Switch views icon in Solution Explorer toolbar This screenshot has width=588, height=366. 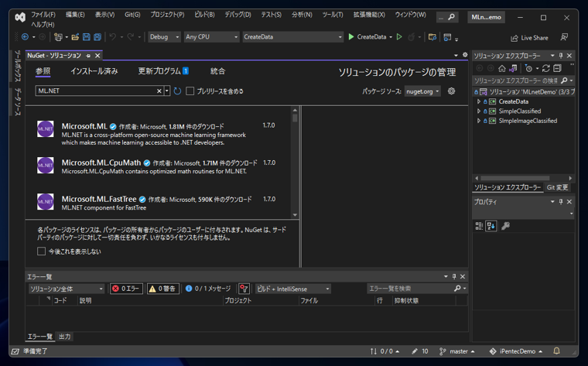[513, 68]
